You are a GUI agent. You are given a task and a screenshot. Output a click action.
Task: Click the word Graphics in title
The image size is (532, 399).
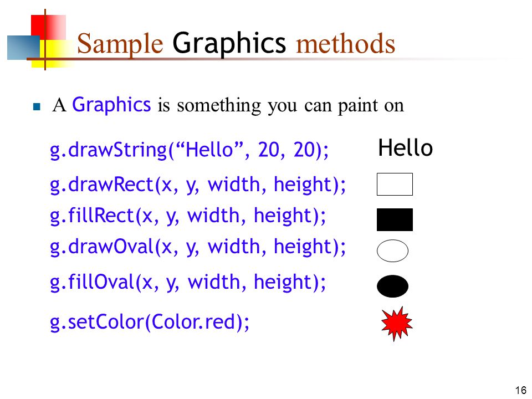pyautogui.click(x=229, y=44)
